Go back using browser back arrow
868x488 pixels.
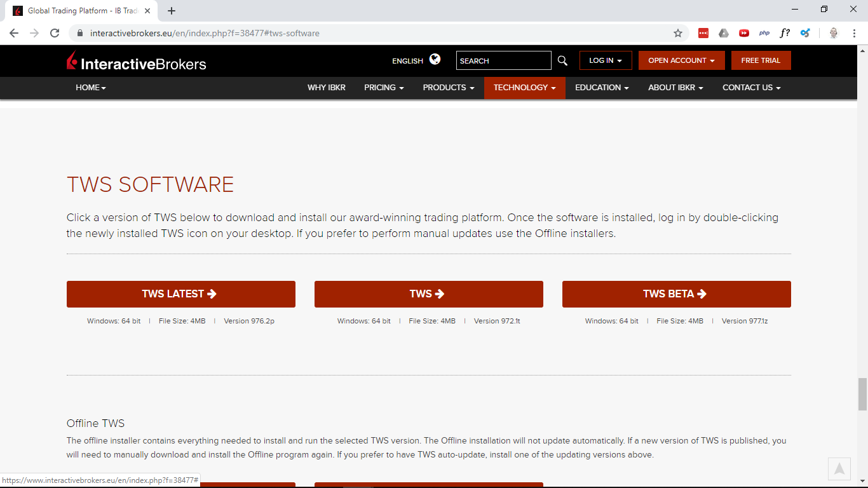pyautogui.click(x=14, y=33)
